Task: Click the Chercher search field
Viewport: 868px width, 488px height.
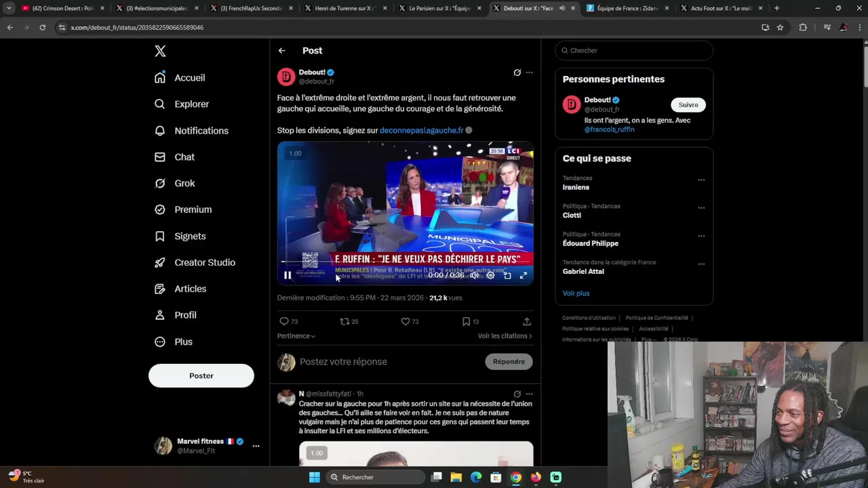Action: [x=634, y=50]
